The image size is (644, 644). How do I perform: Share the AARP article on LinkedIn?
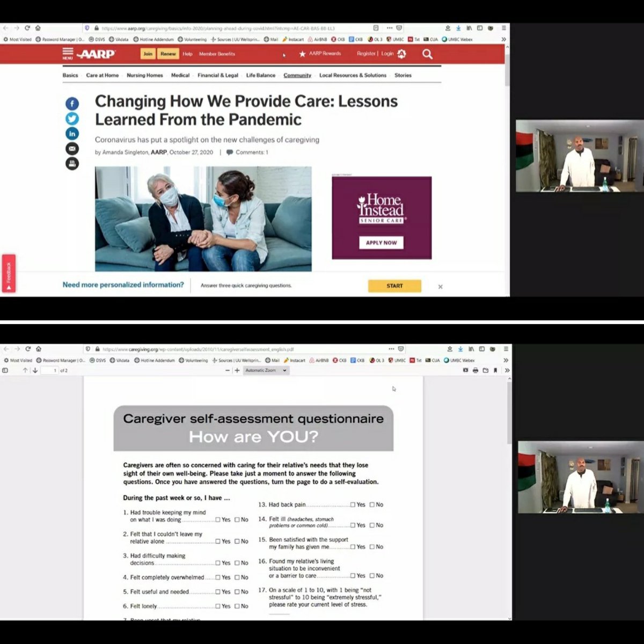click(72, 134)
